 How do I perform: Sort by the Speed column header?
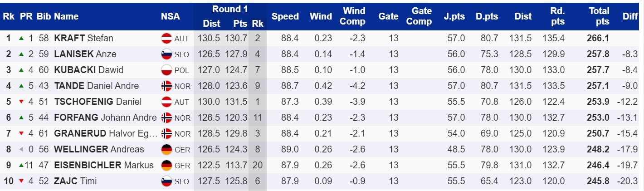(285, 16)
